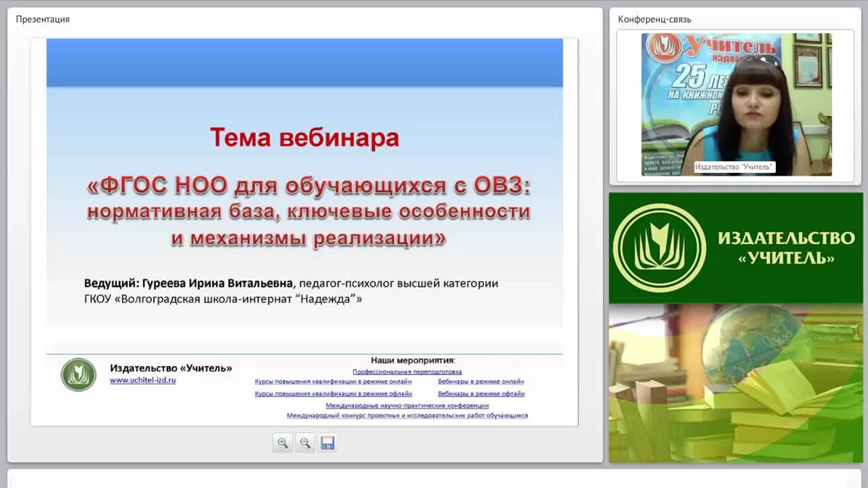Image resolution: width=868 pixels, height=488 pixels.
Task: Zoom out of the presentation slide
Action: click(x=305, y=443)
